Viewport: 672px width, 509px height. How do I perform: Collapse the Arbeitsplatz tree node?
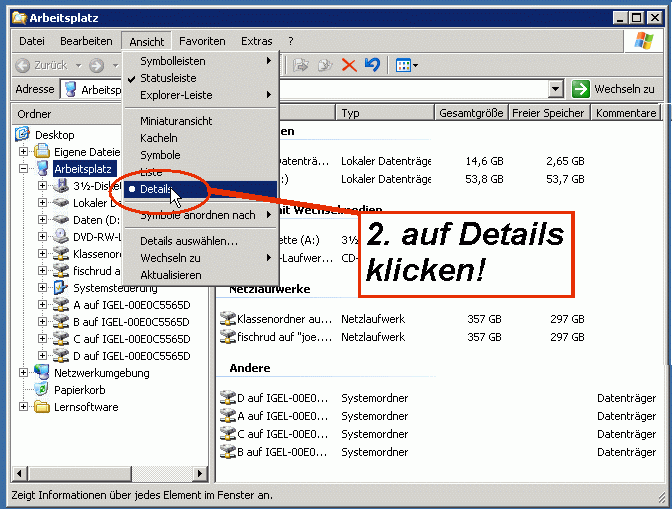[x=25, y=169]
